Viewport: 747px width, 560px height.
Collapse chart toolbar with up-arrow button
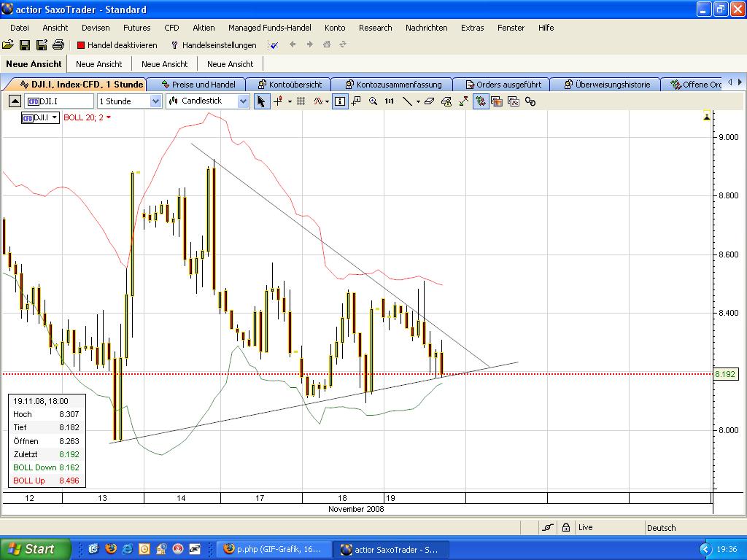pos(15,101)
